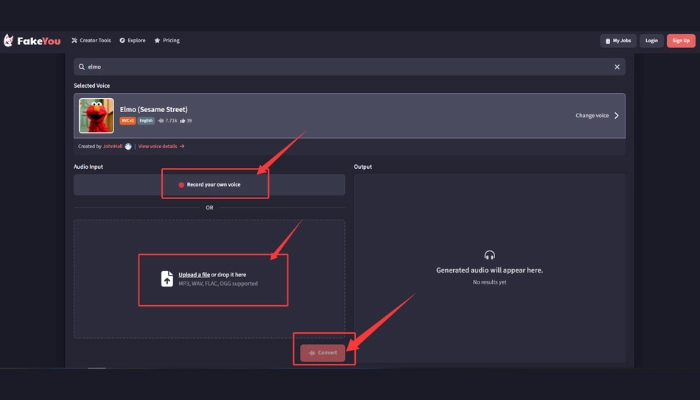
Task: Click the Change voice chevron arrow
Action: point(617,116)
